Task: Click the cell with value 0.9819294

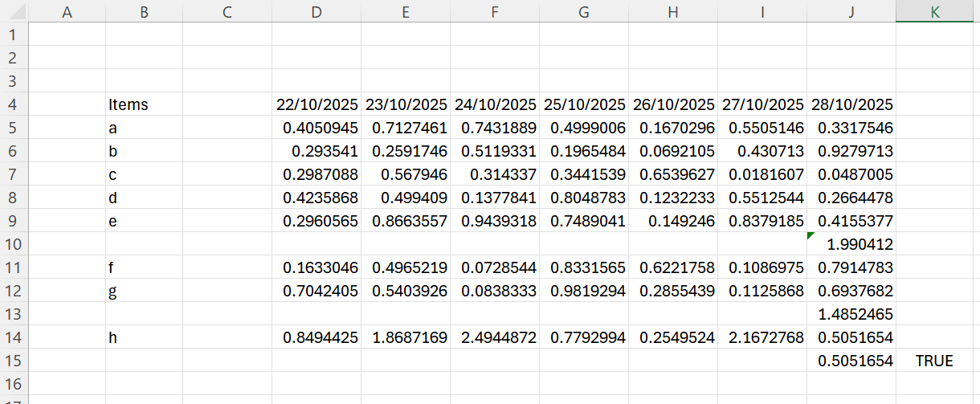Action: click(x=583, y=291)
